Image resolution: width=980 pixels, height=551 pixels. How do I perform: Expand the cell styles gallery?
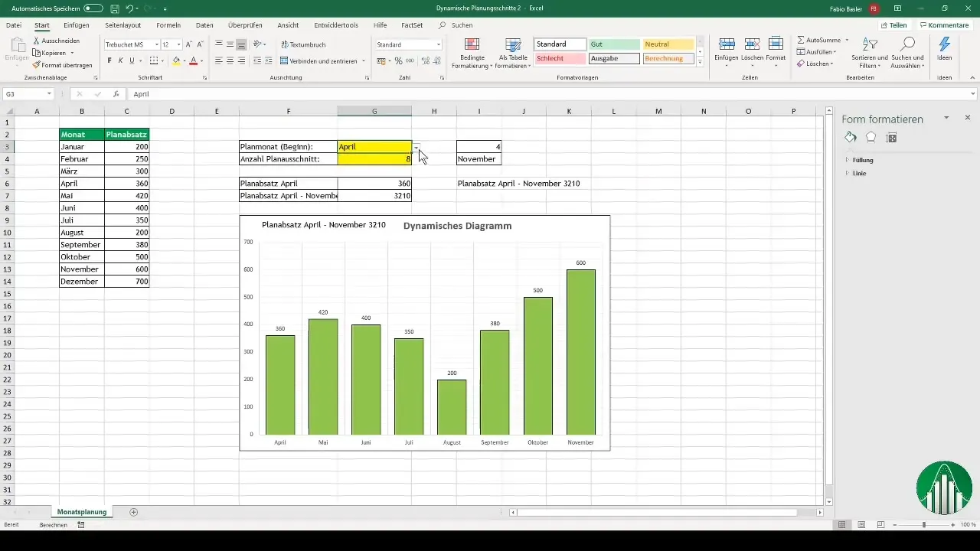(700, 61)
